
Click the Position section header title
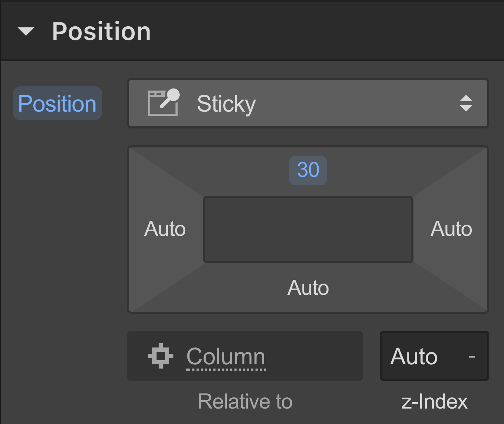coord(101,32)
